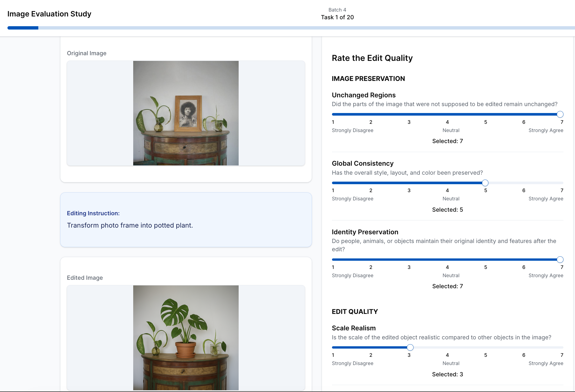
Task: Click the Image Evaluation Study title
Action: point(49,14)
